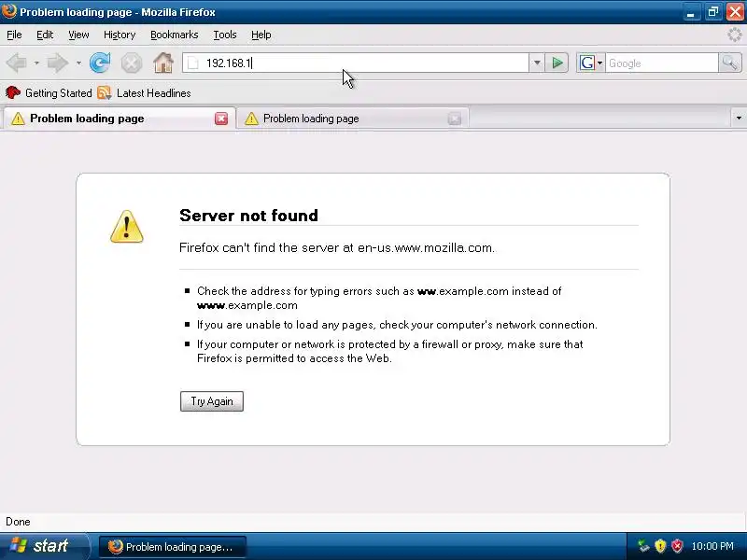
Task: Click the Google search input field
Action: point(661,63)
